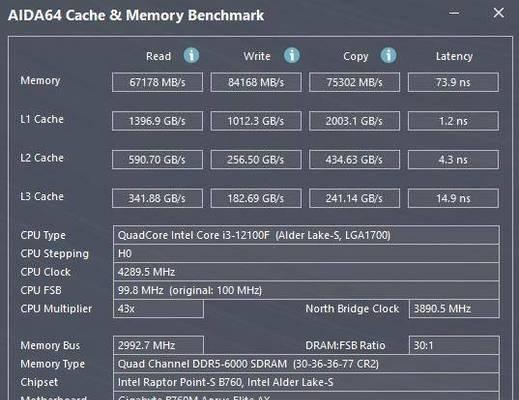The height and width of the screenshot is (400, 519).
Task: Click the DRAM:FSB Ratio 30:1 field
Action: pyautogui.click(x=454, y=345)
